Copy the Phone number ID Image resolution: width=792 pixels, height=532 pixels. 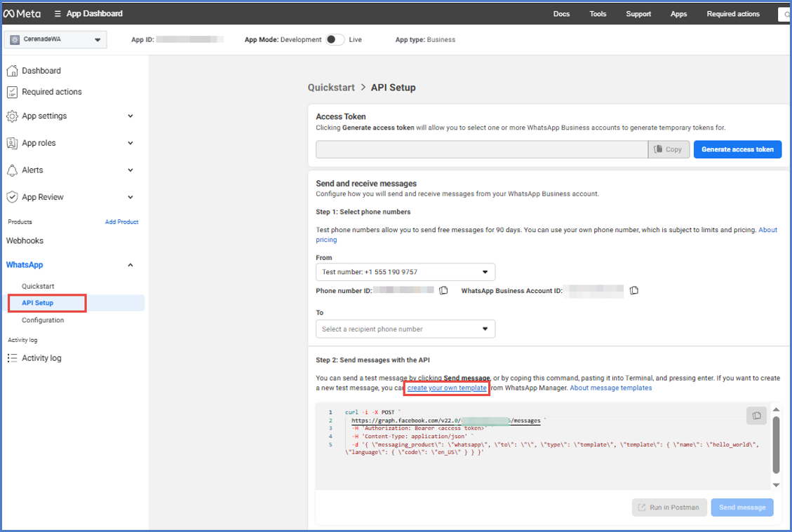[x=443, y=290]
